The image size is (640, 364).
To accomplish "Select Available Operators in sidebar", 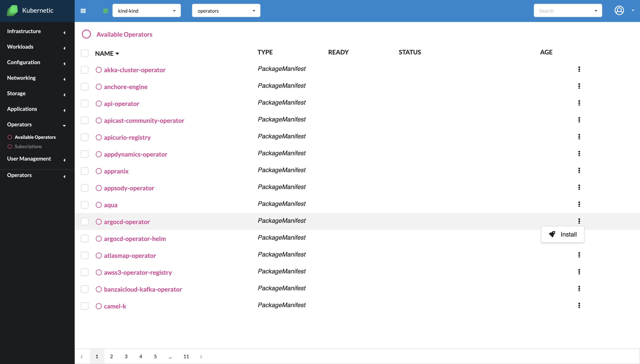I will point(35,137).
